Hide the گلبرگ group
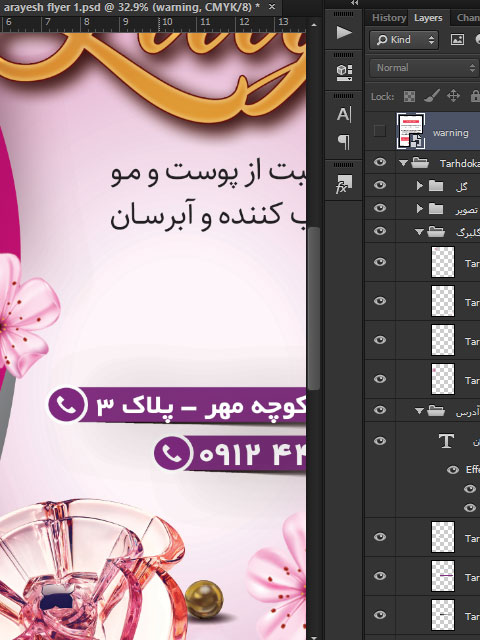 (380, 231)
